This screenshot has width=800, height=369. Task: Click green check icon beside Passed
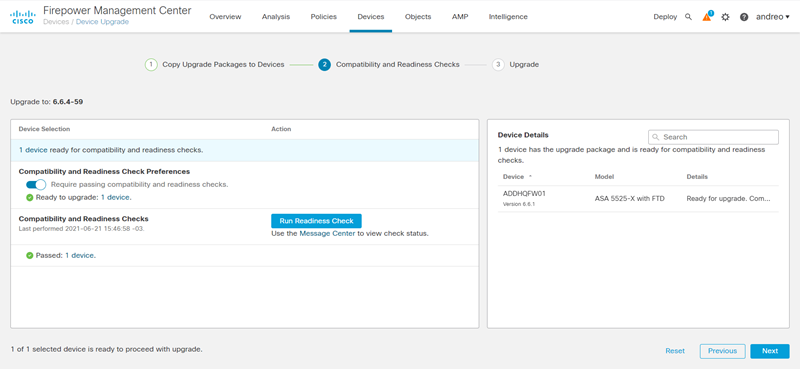tap(30, 255)
